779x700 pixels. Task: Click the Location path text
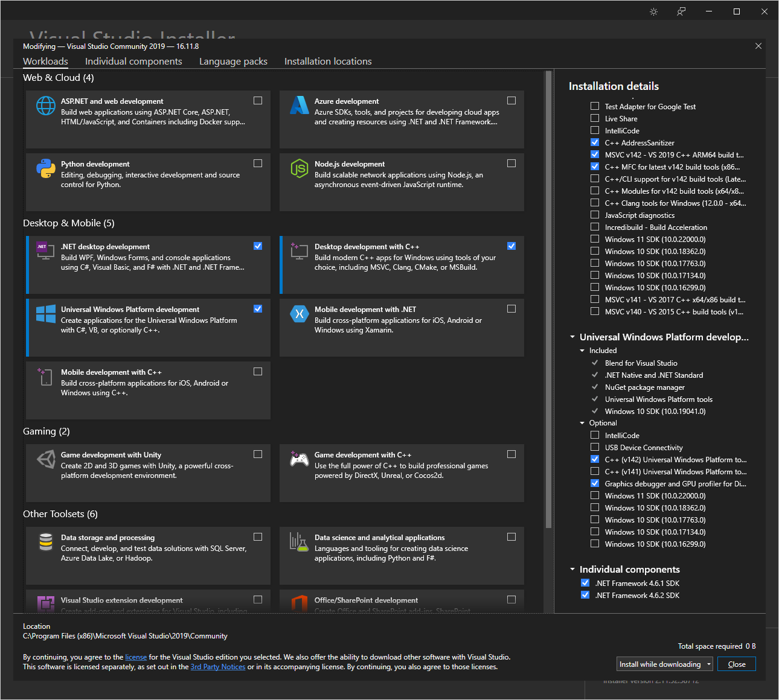pyautogui.click(x=125, y=636)
